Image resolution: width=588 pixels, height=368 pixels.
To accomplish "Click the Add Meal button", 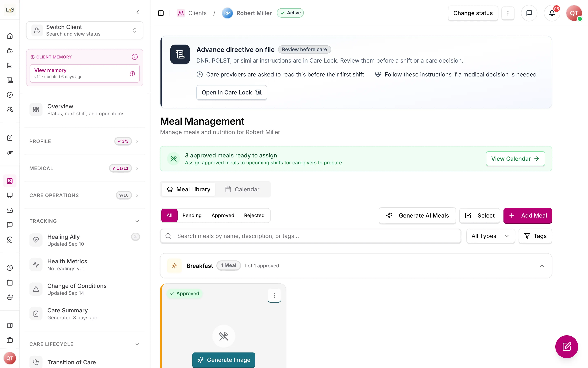I will click(528, 215).
